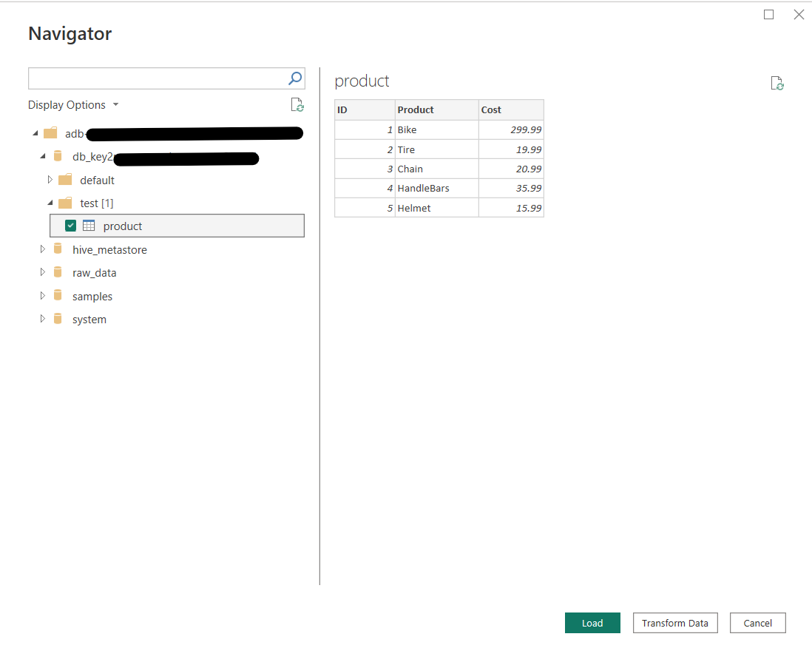Expand the system database node

click(x=43, y=319)
